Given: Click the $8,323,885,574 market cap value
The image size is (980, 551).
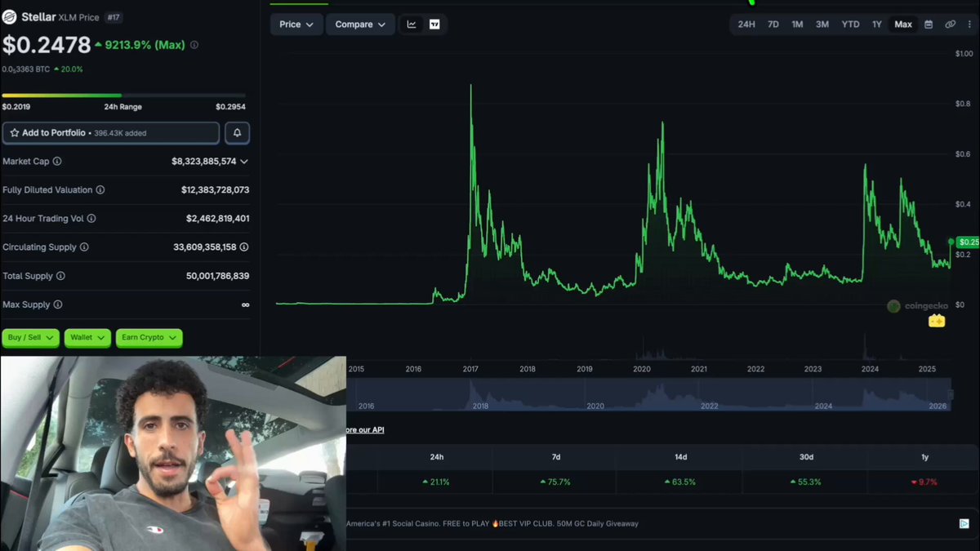Looking at the screenshot, I should [203, 162].
